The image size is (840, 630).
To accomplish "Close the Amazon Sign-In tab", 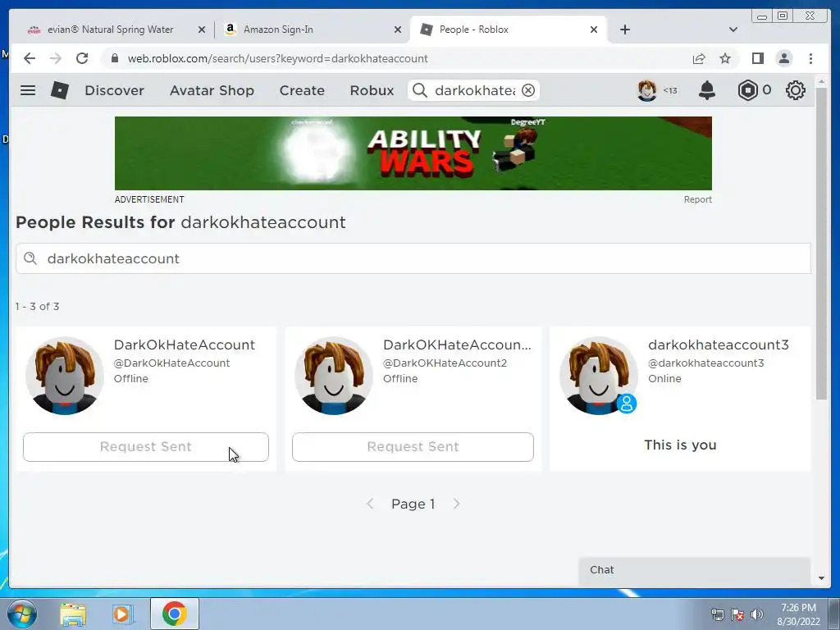I will click(x=398, y=30).
